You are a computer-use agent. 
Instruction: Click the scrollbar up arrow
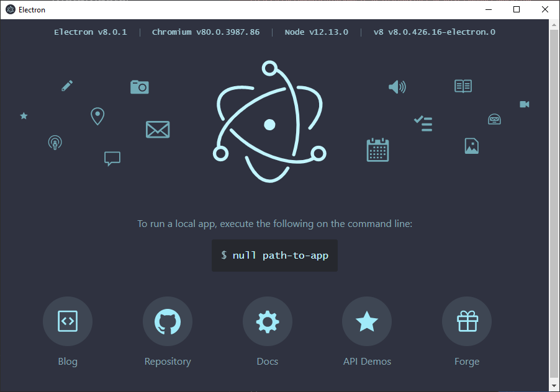point(554,25)
